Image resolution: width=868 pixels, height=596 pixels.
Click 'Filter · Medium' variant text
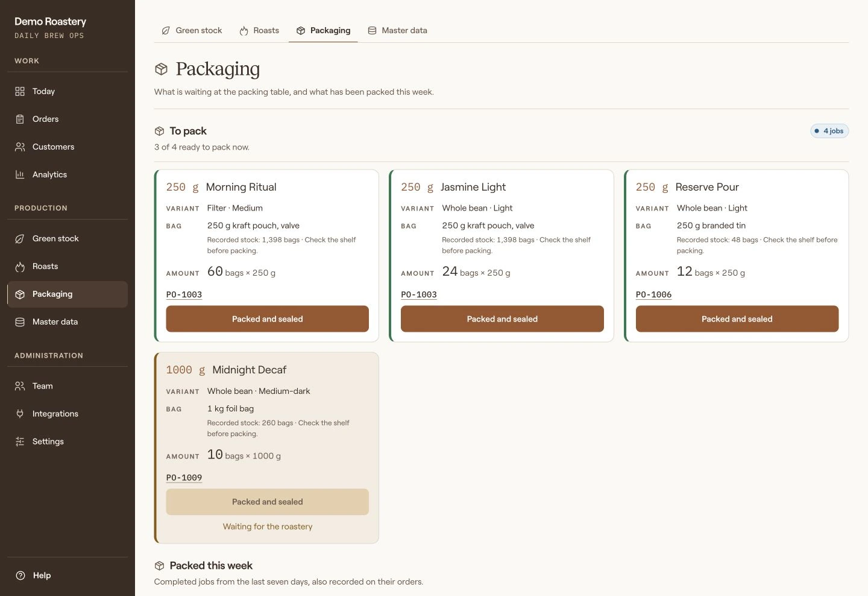click(235, 208)
